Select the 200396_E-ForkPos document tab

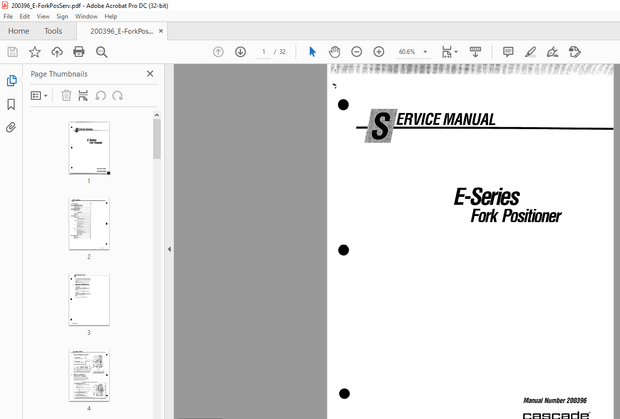pos(121,31)
